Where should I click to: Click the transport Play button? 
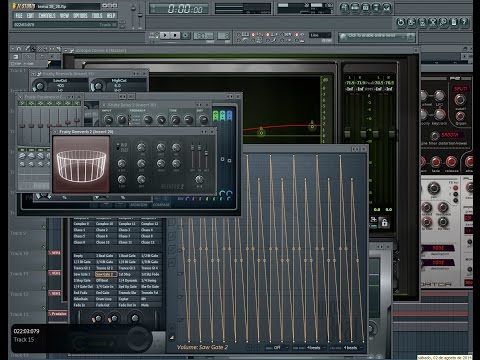pos(165,35)
